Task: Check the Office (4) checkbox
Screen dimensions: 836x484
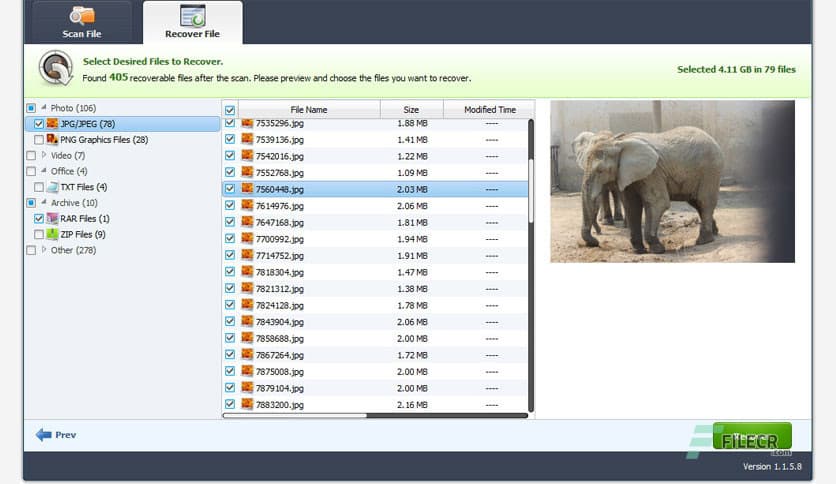Action: (x=31, y=171)
